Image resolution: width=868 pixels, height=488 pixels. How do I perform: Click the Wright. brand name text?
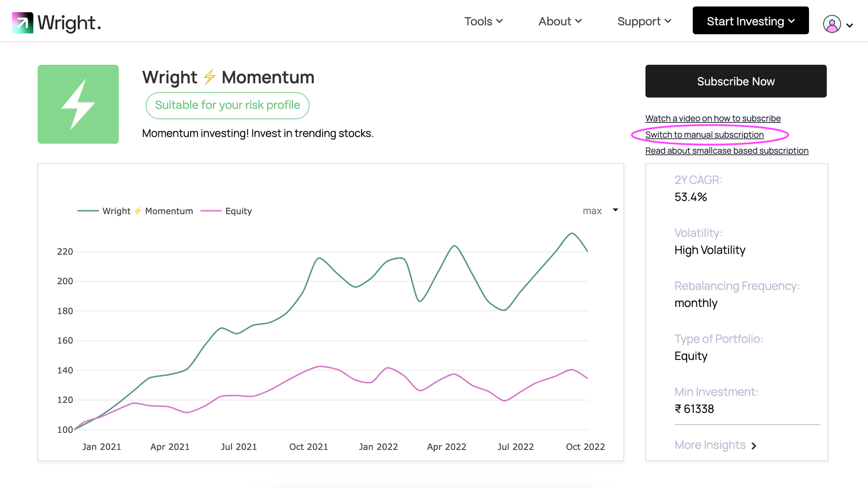[69, 23]
